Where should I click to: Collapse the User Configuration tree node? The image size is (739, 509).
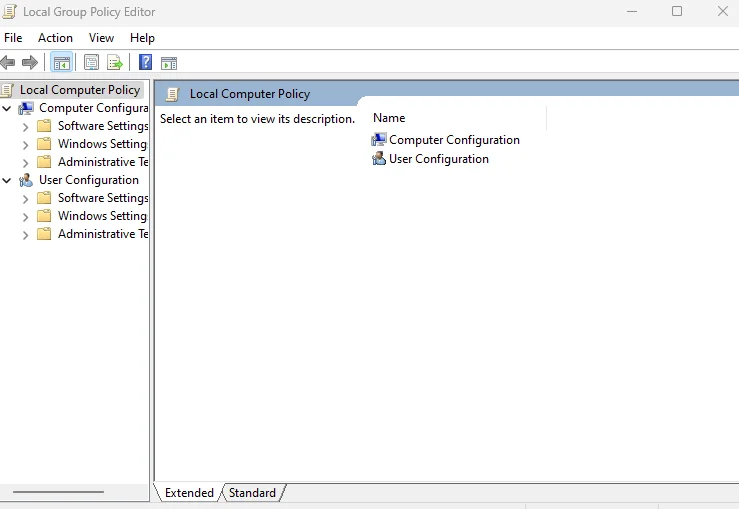(8, 181)
